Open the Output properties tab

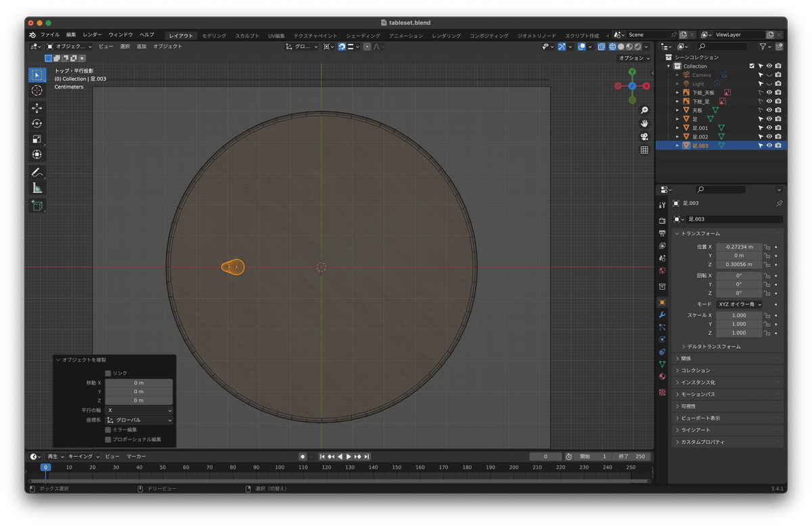(x=662, y=233)
